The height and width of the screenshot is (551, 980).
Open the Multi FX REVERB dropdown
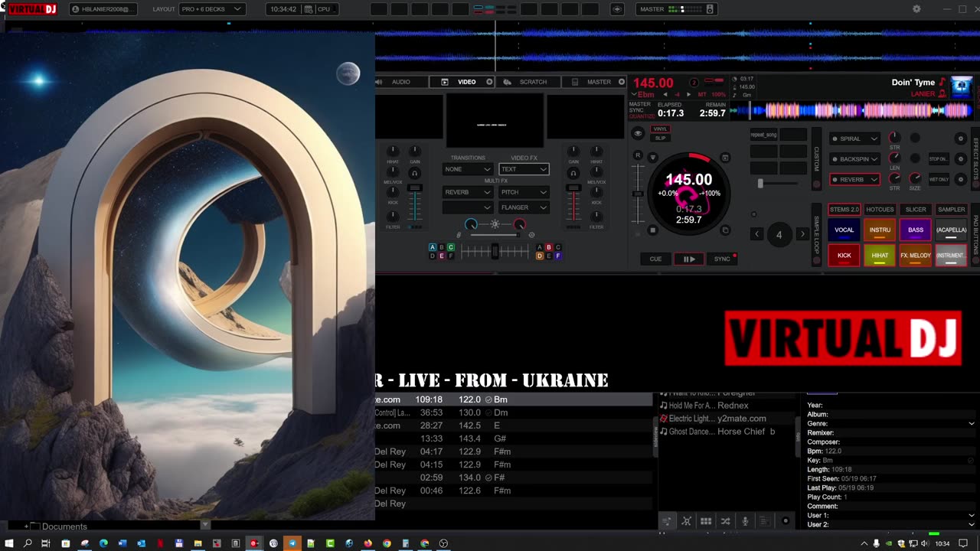tap(467, 192)
